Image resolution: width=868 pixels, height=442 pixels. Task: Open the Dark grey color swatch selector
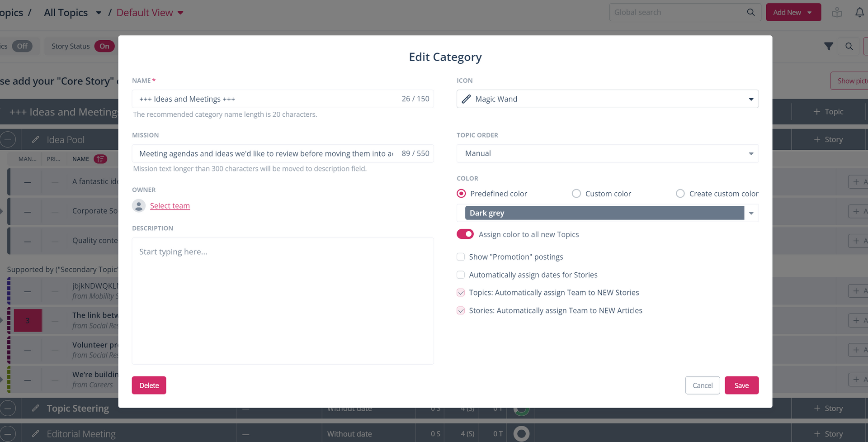coord(607,213)
